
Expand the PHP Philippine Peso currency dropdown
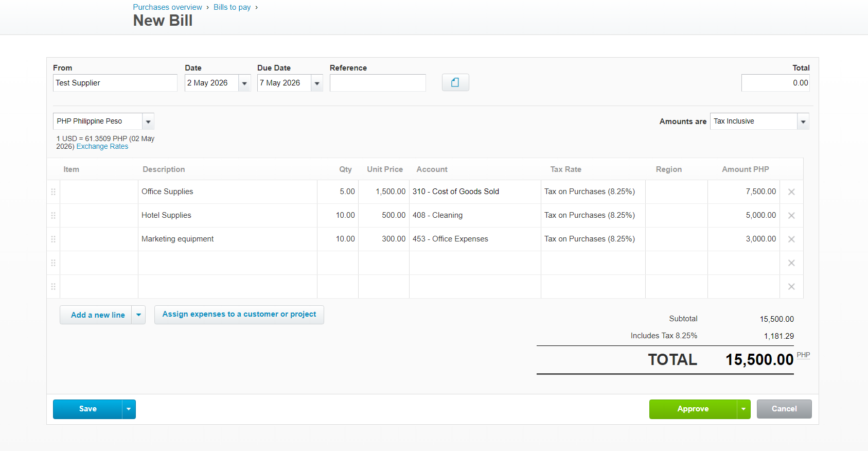click(x=148, y=122)
